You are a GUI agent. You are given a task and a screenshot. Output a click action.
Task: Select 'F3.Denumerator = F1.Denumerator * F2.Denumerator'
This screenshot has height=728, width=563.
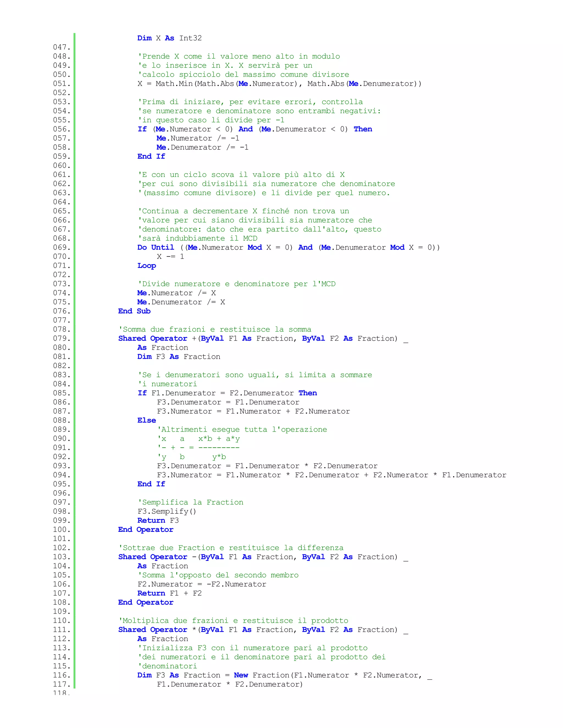[x=267, y=466]
